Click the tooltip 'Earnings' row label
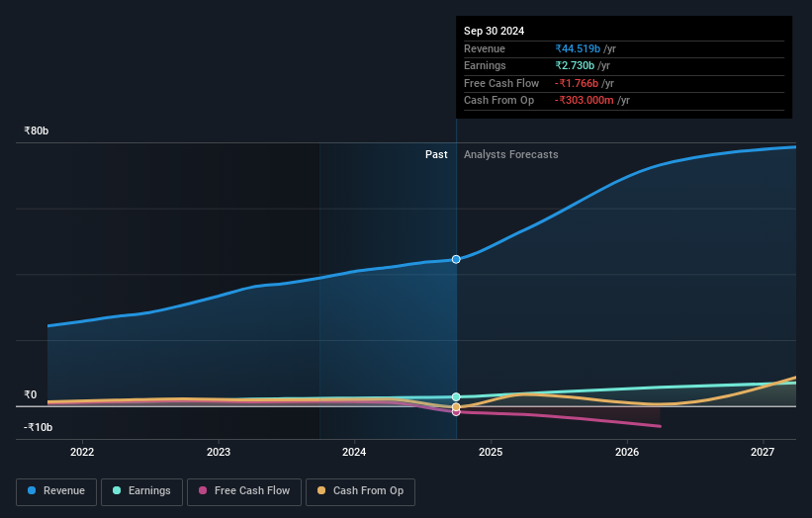 pyautogui.click(x=485, y=65)
